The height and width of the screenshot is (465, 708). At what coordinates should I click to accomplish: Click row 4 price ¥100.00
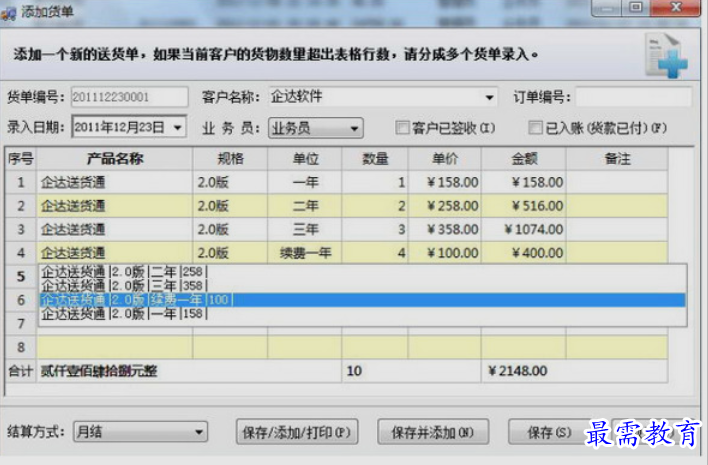point(452,253)
